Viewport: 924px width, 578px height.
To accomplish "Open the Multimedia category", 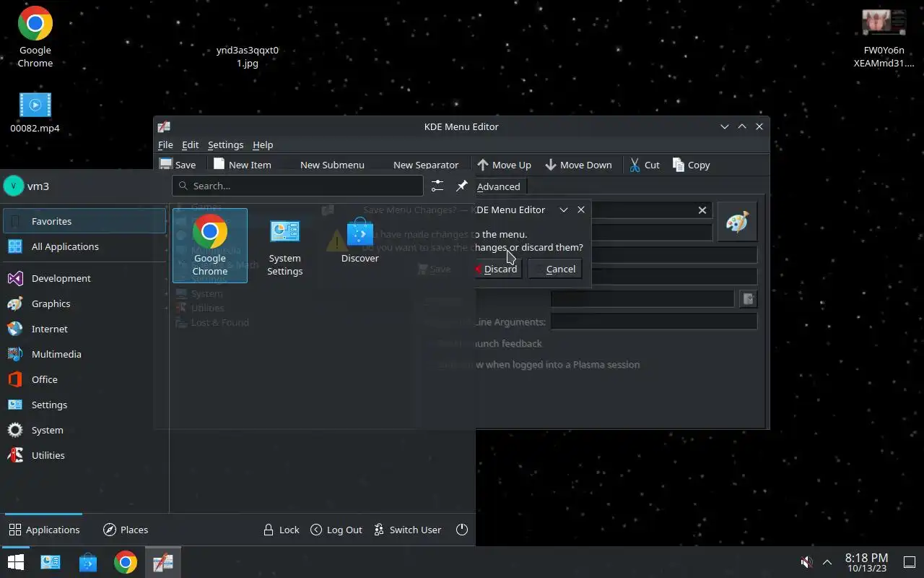I will coord(84,354).
